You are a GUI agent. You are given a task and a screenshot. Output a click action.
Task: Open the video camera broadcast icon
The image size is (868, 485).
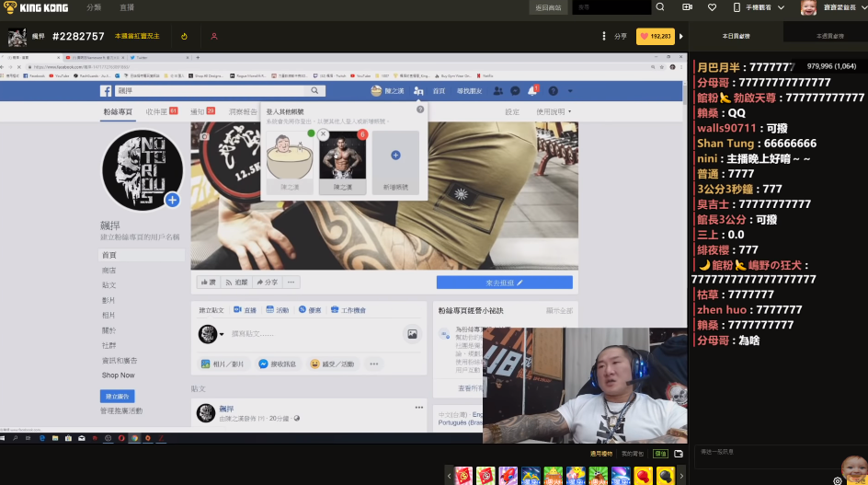[687, 7]
